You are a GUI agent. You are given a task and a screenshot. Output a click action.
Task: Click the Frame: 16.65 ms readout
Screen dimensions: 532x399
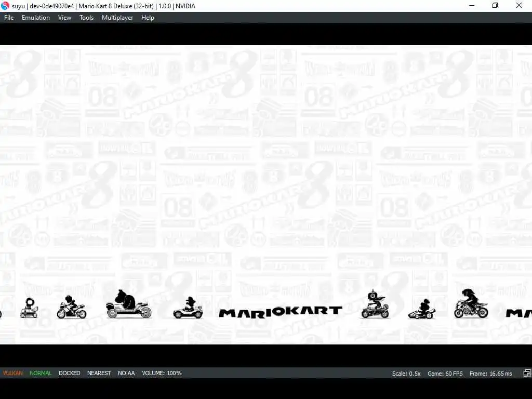click(490, 374)
